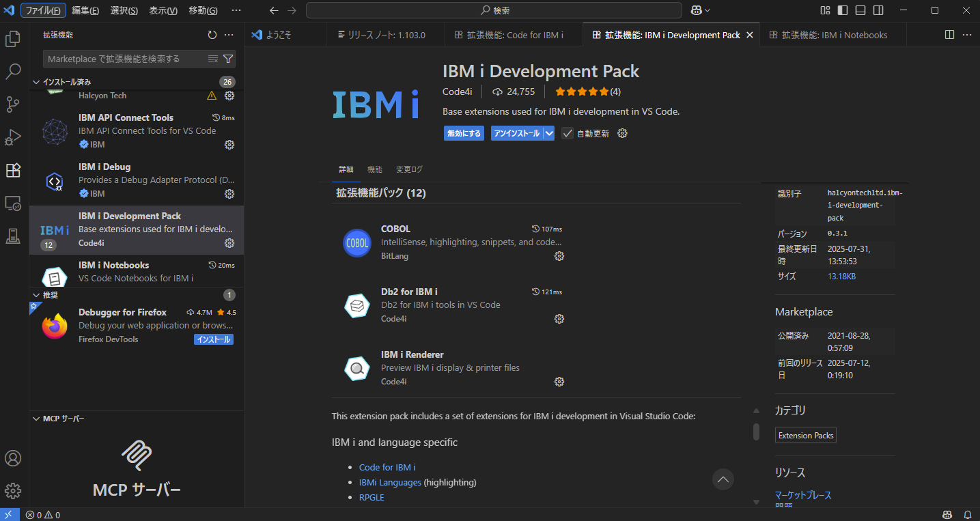Screen dimensions: 980x521
Task: Click the 無効にする button
Action: (x=464, y=133)
